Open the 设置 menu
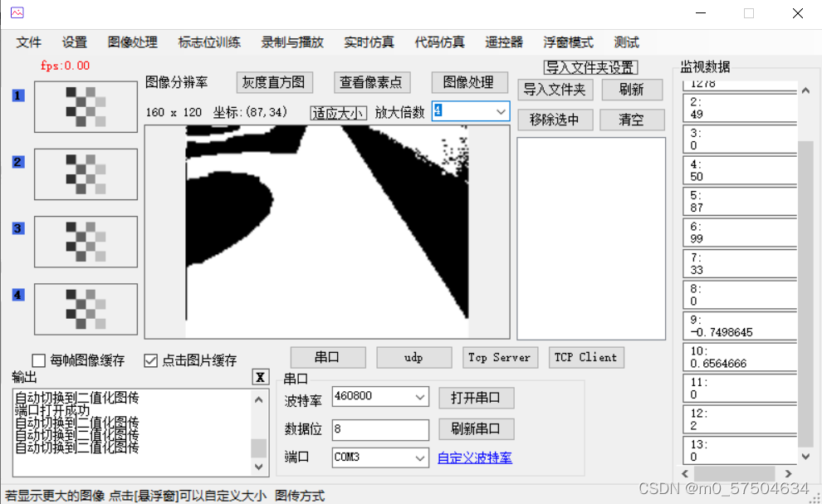 [75, 42]
